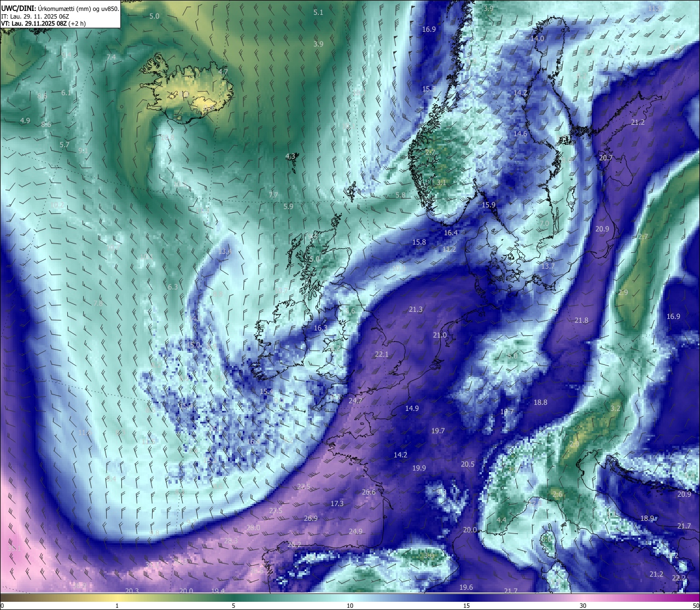Select the 19.7 value on the map
This screenshot has height=610, width=700.
click(438, 431)
